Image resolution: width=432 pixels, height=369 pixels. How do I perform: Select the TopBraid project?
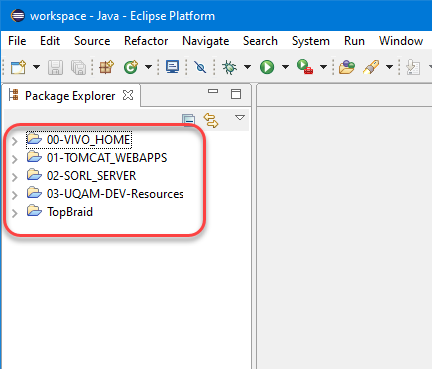[70, 212]
